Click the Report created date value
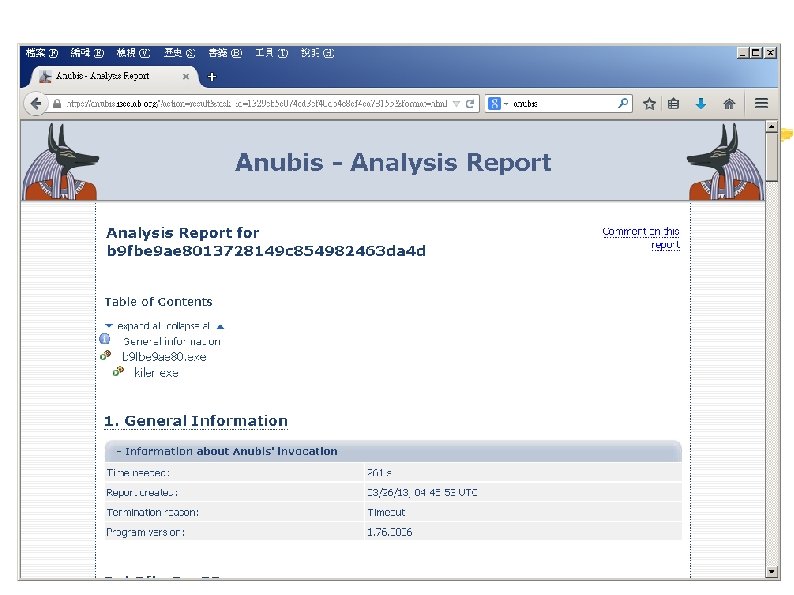The height and width of the screenshot is (595, 794). 422,492
